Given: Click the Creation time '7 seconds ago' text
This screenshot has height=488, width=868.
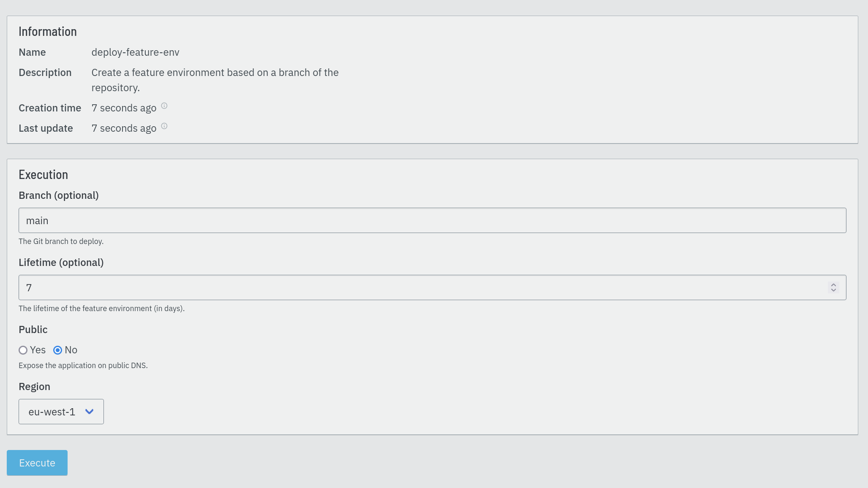Looking at the screenshot, I should pos(124,108).
